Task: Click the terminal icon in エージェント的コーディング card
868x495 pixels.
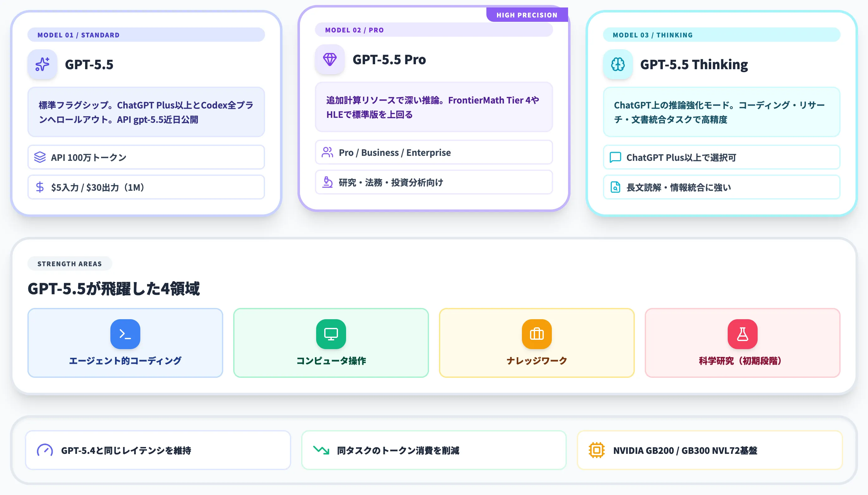Action: pyautogui.click(x=125, y=334)
